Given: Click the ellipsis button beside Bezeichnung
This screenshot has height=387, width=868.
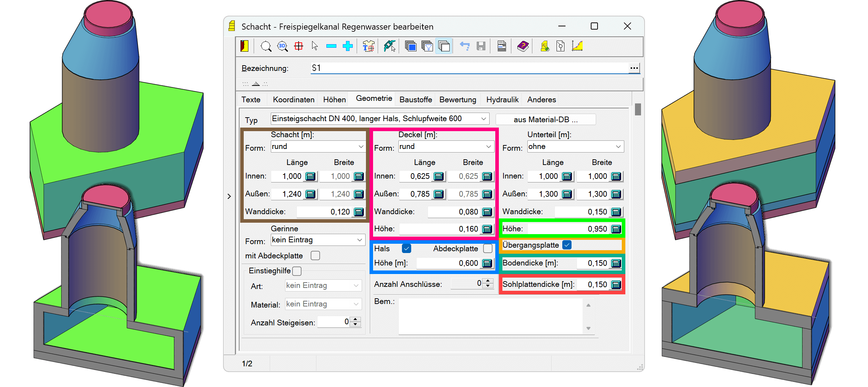Looking at the screenshot, I should point(634,68).
